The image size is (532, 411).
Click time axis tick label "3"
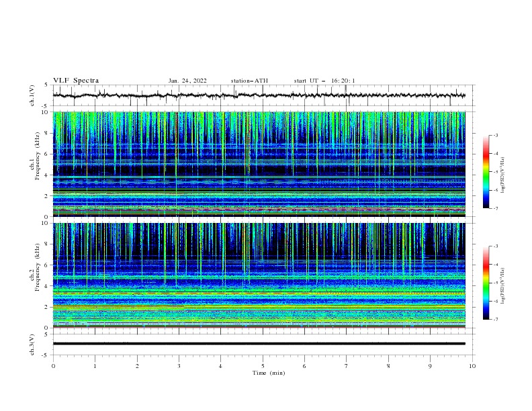(x=179, y=366)
